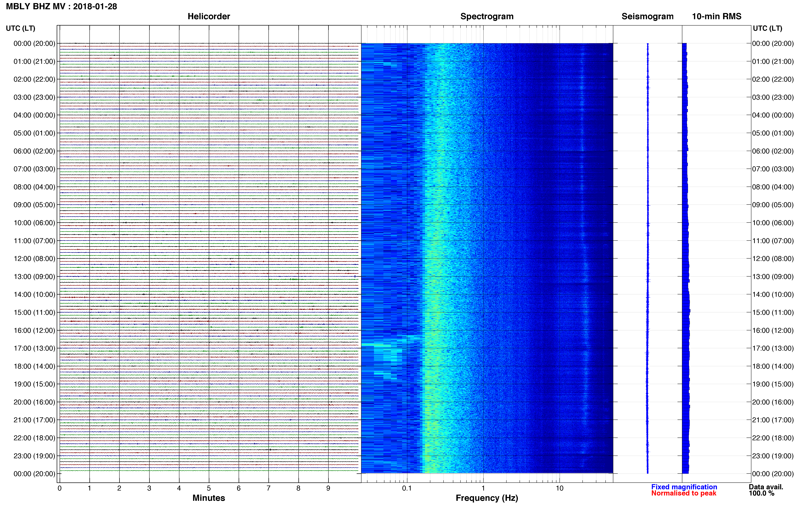Click the left '09:00 (05:00)' time label

[x=34, y=205]
